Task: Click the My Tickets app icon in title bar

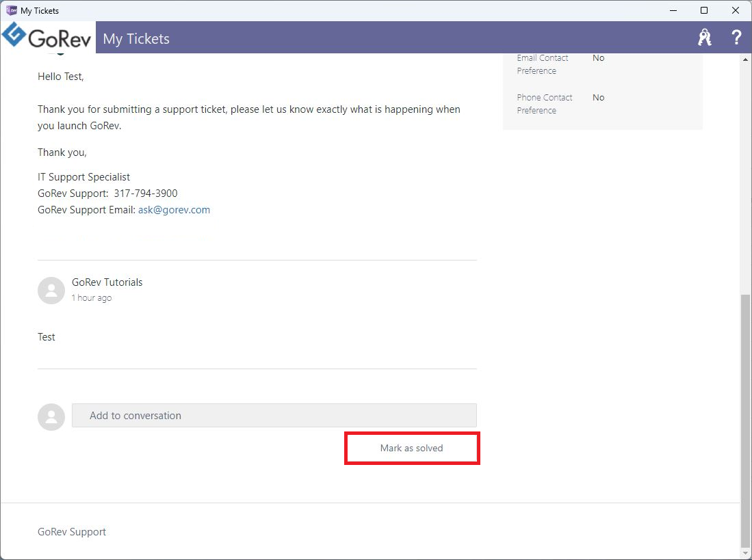Action: pos(11,10)
